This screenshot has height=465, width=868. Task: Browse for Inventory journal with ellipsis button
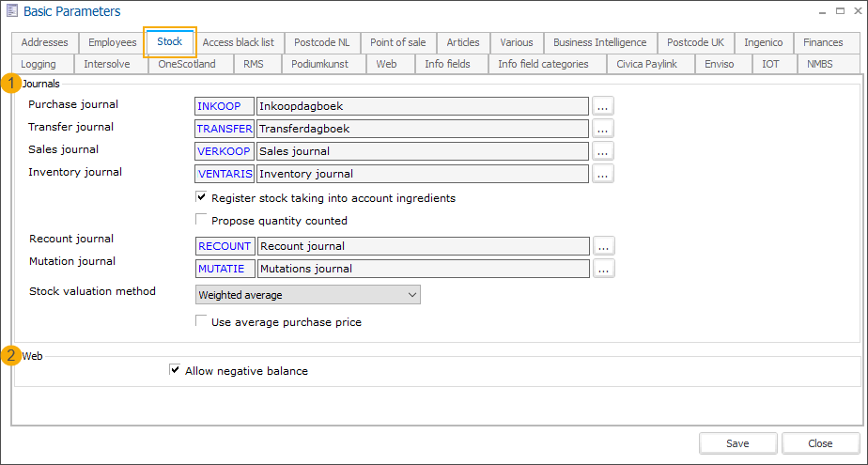[x=603, y=174]
